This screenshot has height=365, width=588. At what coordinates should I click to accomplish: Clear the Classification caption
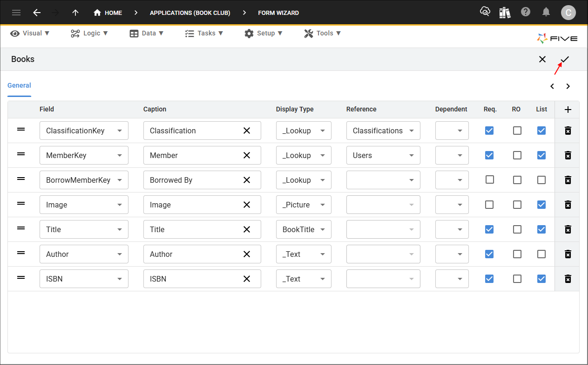(x=247, y=131)
